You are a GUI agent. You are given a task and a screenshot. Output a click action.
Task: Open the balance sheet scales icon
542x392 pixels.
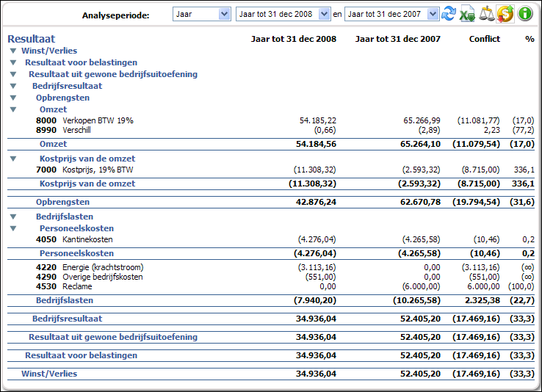[486, 14]
